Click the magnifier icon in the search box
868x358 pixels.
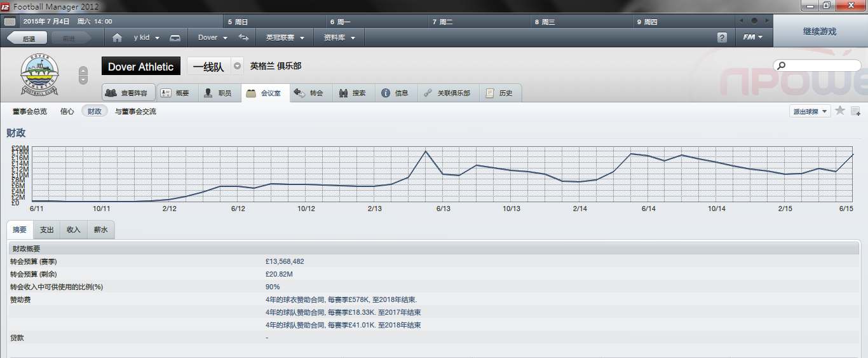pos(782,65)
